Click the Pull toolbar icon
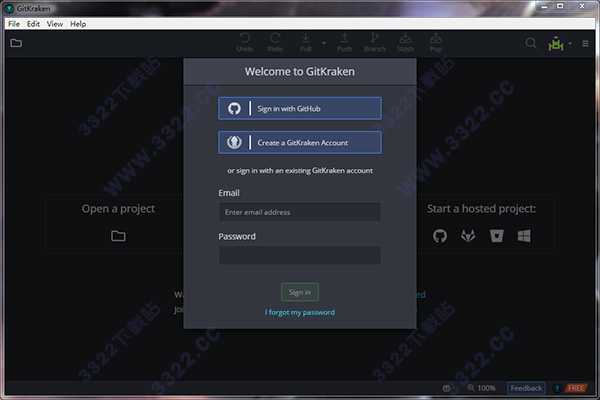The height and width of the screenshot is (400, 600). pos(306,42)
